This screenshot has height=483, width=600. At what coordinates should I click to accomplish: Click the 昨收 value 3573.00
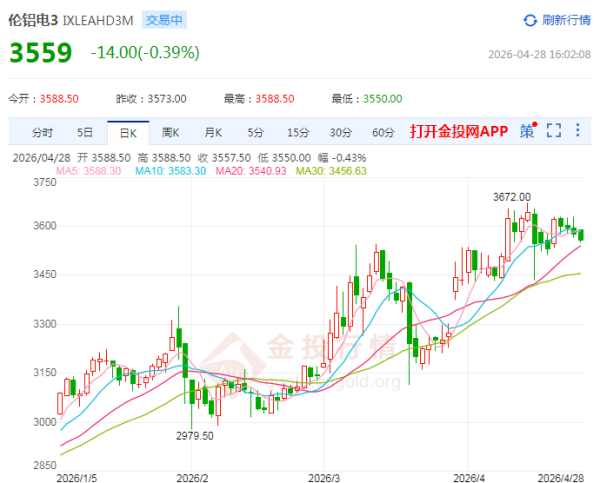(167, 99)
